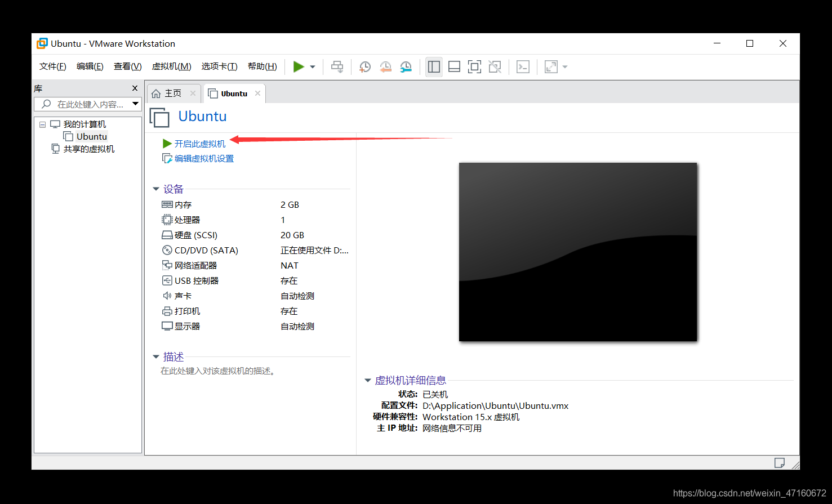Click the virtual machine screen preview thumbnail
832x504 pixels.
(578, 252)
